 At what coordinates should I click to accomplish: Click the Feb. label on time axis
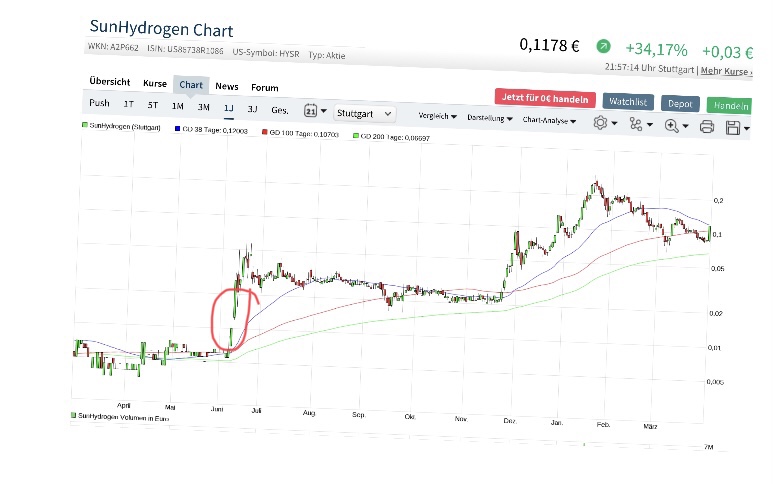(x=603, y=424)
